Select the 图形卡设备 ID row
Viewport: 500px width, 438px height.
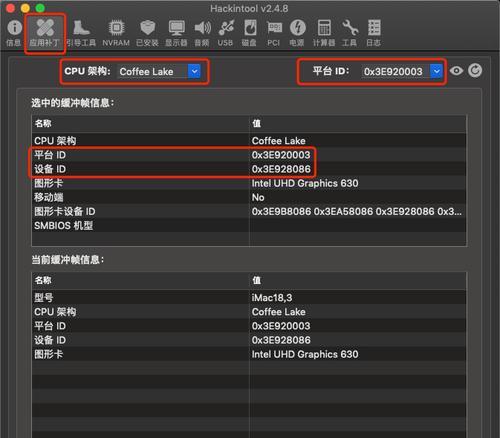[x=249, y=211]
